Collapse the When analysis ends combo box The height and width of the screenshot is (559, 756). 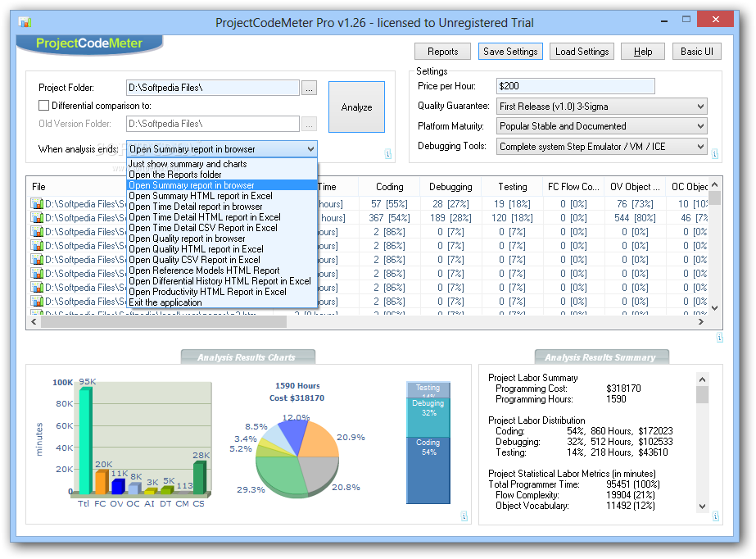tap(311, 149)
